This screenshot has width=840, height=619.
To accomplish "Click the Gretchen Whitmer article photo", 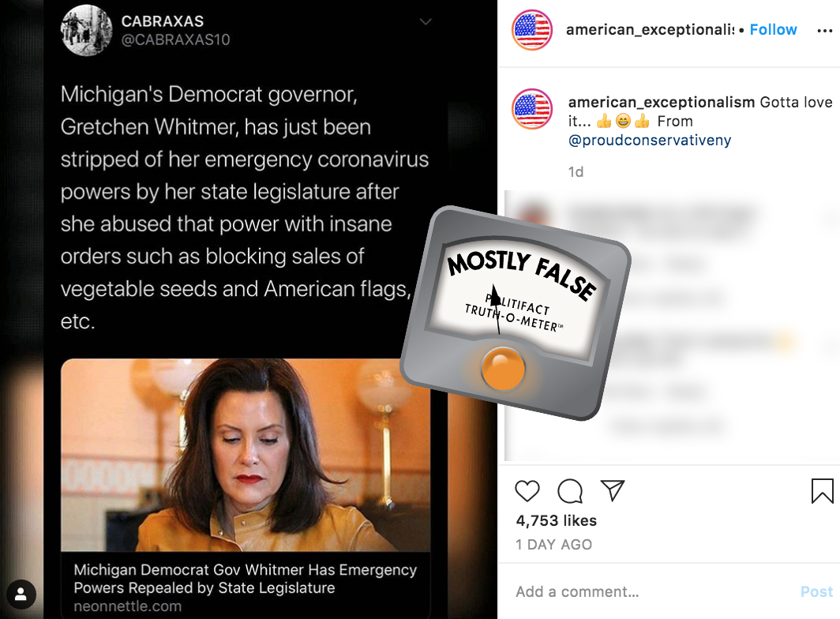I will tap(246, 455).
